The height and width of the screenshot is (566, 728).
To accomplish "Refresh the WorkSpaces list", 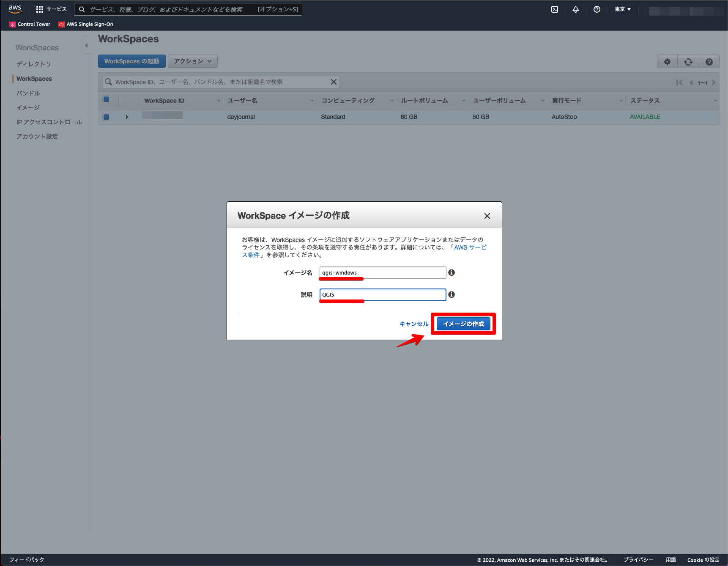I will pos(688,62).
